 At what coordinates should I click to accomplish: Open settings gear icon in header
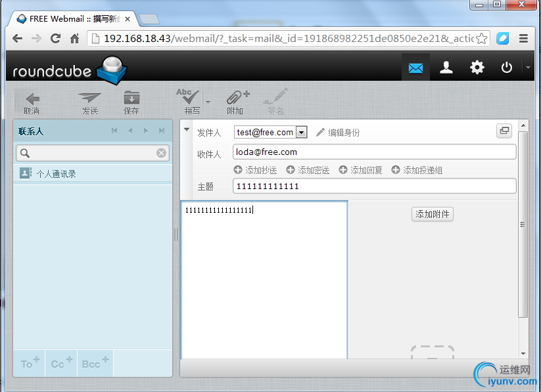477,67
